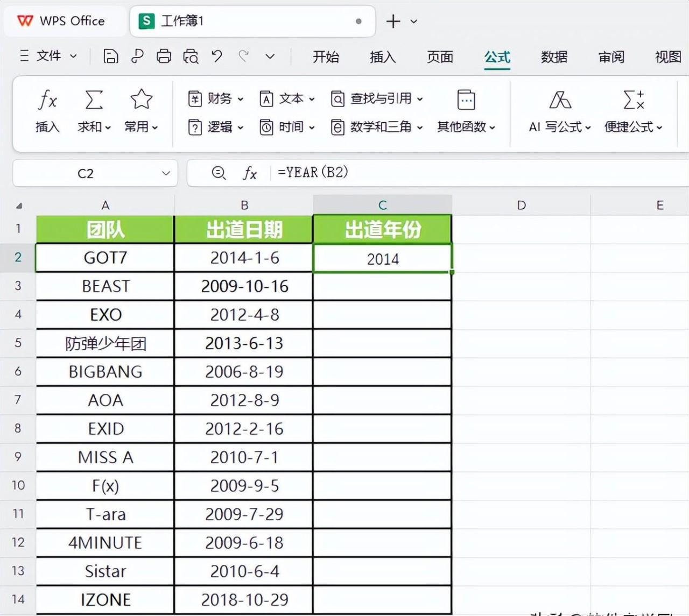The width and height of the screenshot is (689, 616).
Task: Add a new document tab with plus
Action: [x=393, y=22]
